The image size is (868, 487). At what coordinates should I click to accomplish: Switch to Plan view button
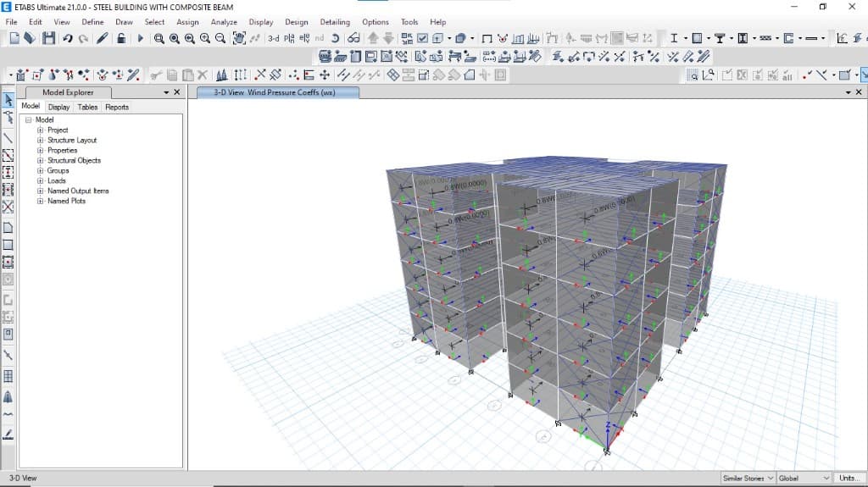pos(289,38)
